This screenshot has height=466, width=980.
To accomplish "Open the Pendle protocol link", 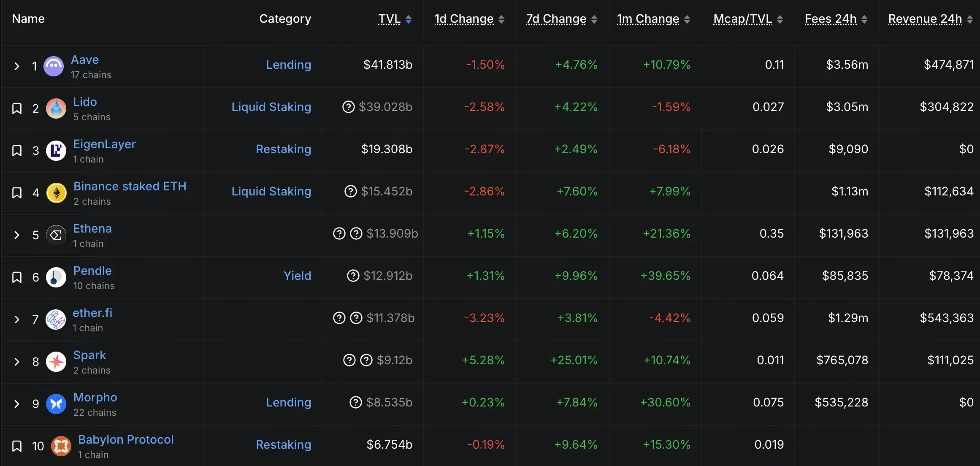I will [92, 271].
